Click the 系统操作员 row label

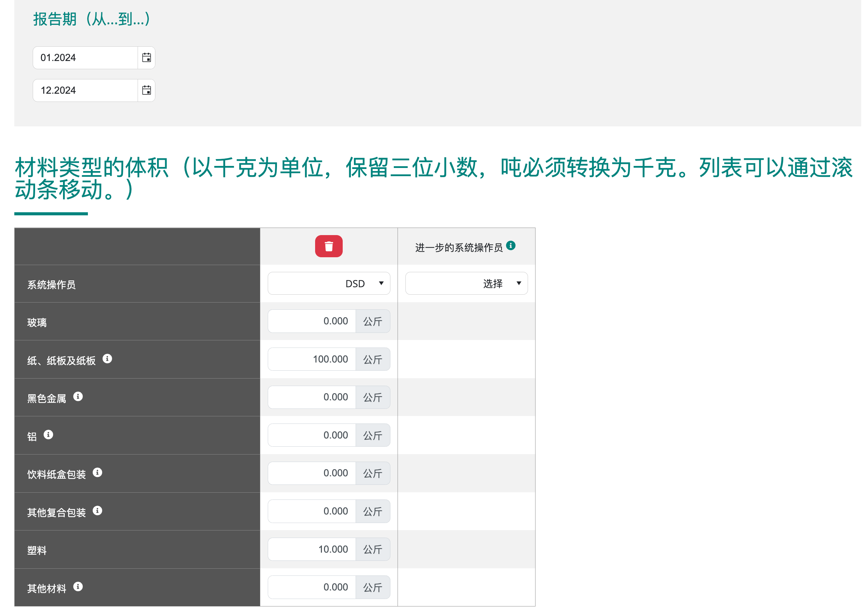click(x=51, y=285)
